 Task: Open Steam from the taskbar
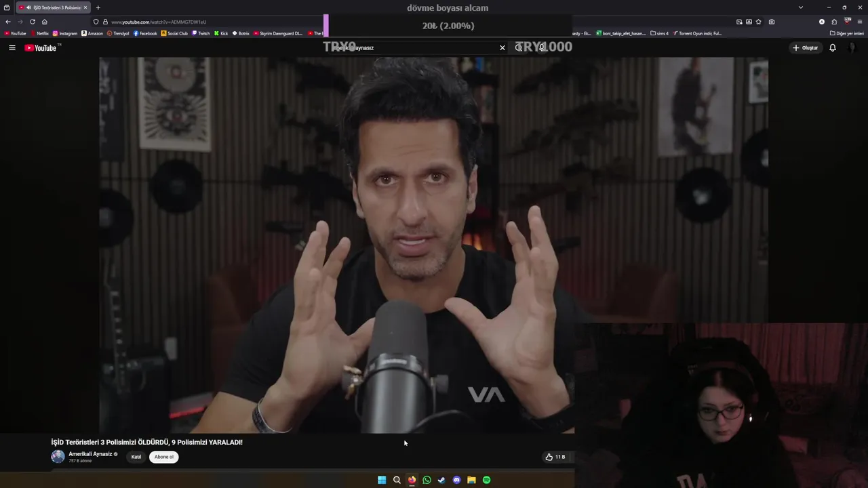[441, 480]
